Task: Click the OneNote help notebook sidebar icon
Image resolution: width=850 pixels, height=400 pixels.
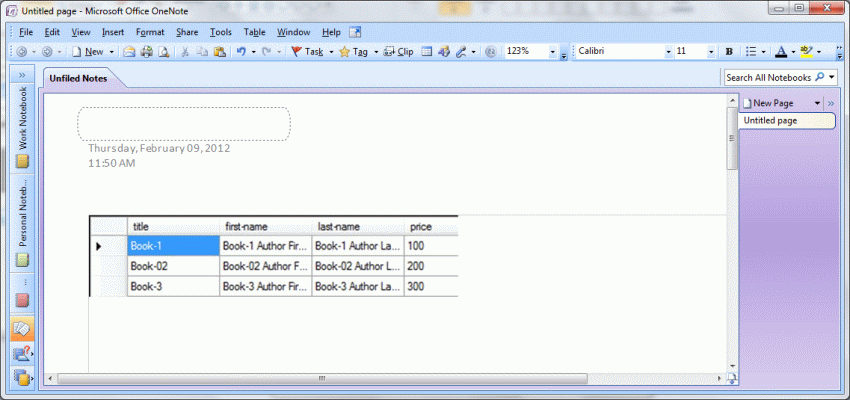Action: click(x=22, y=354)
